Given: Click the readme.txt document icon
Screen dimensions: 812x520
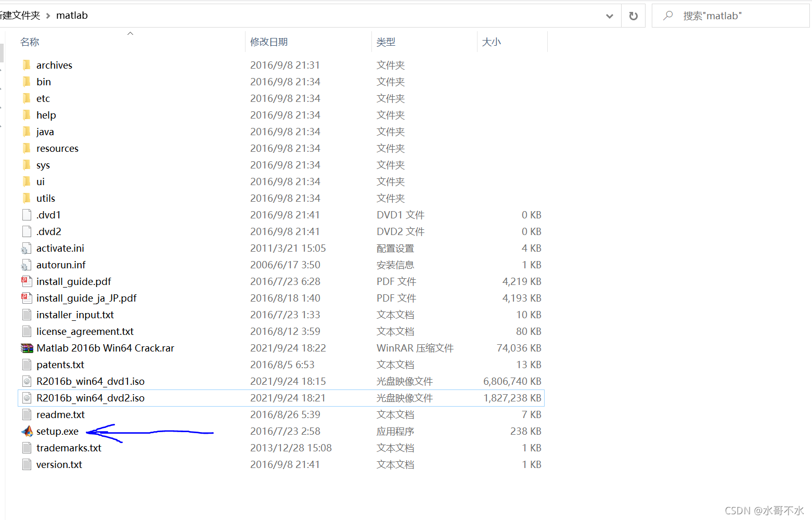Looking at the screenshot, I should (27, 414).
